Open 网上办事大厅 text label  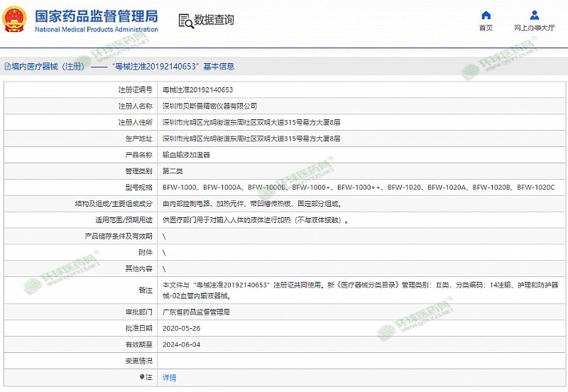coord(535,28)
